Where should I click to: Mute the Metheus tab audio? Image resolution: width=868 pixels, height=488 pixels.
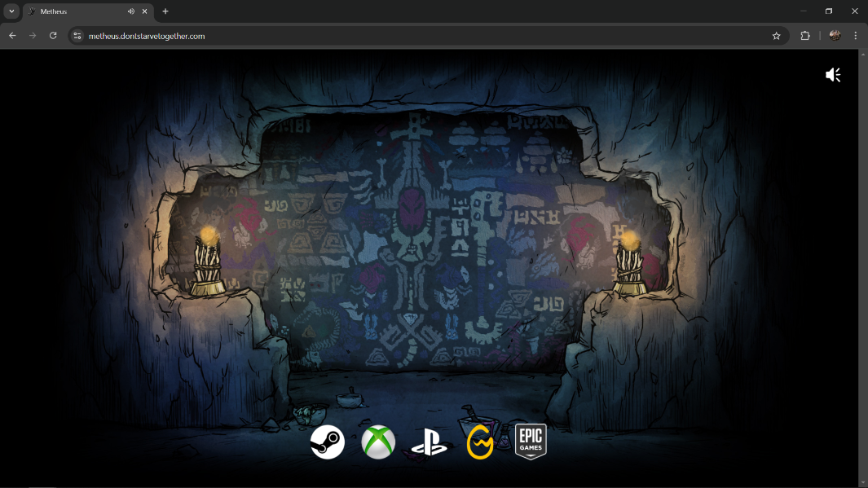click(x=131, y=11)
